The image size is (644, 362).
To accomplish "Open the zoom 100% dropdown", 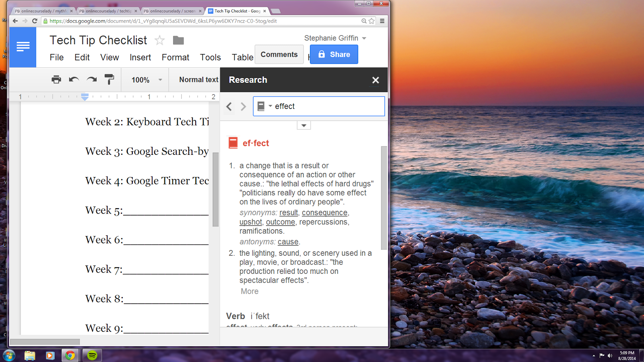I will 146,80.
